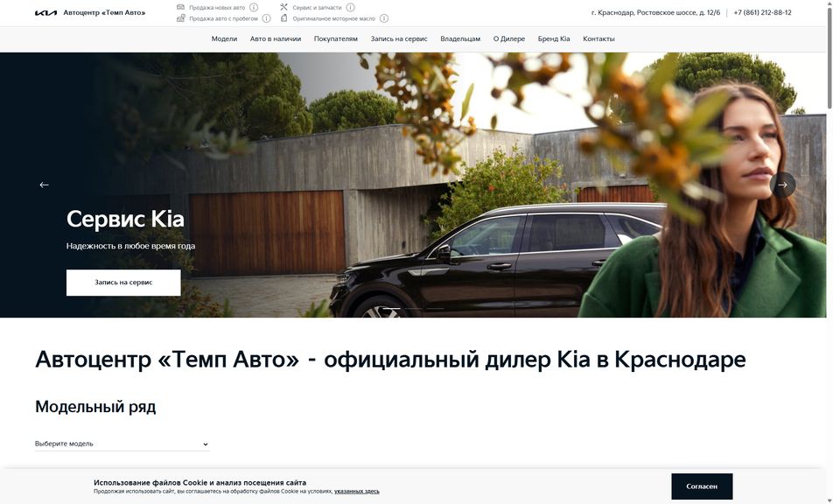
Task: Open Авто в наличии menu
Action: pyautogui.click(x=275, y=38)
